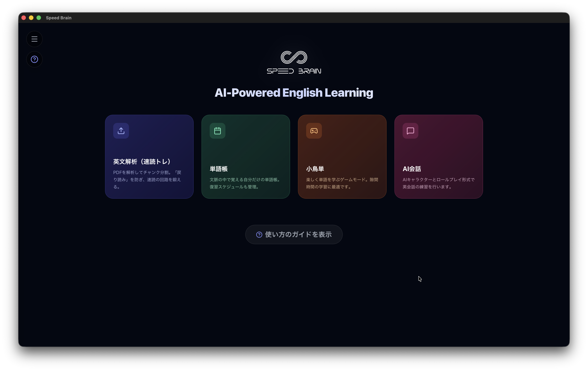The width and height of the screenshot is (588, 371).
Task: Click the PDF analysis description text
Action: 147,180
